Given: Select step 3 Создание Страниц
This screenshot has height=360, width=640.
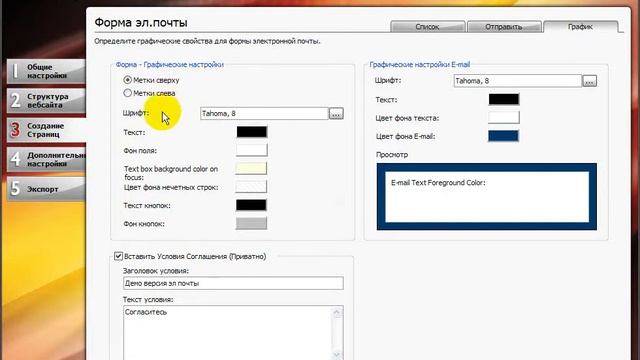Looking at the screenshot, I should (x=46, y=130).
